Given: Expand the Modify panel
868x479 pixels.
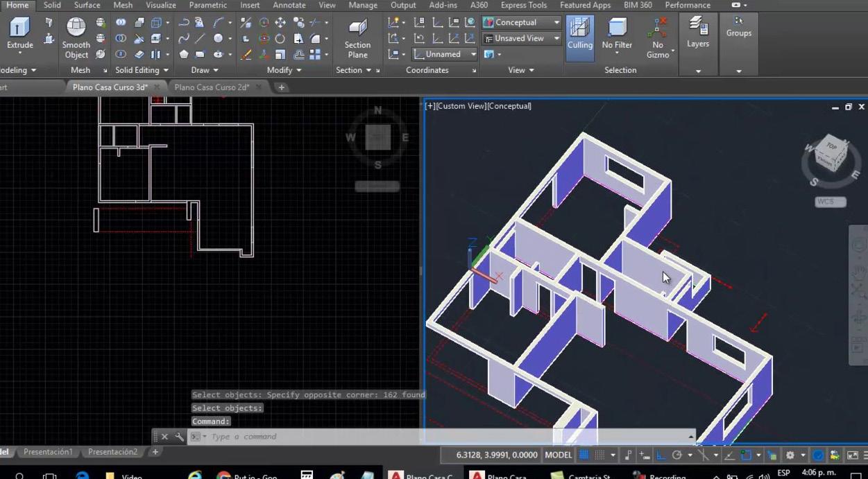Looking at the screenshot, I should [x=284, y=70].
